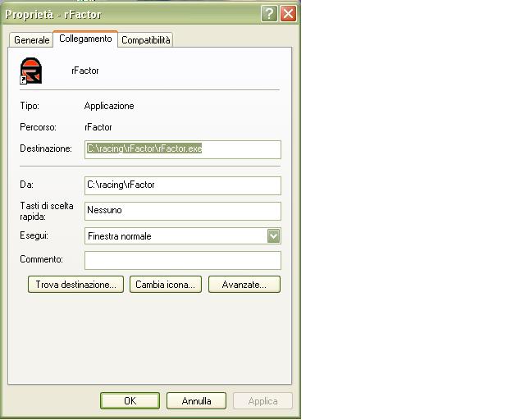This screenshot has width=525, height=420.
Task: Click the question mark help button
Action: pyautogui.click(x=269, y=14)
